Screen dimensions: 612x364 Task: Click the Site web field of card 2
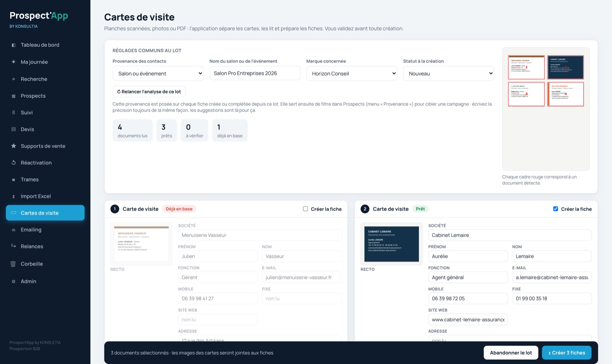point(468,319)
